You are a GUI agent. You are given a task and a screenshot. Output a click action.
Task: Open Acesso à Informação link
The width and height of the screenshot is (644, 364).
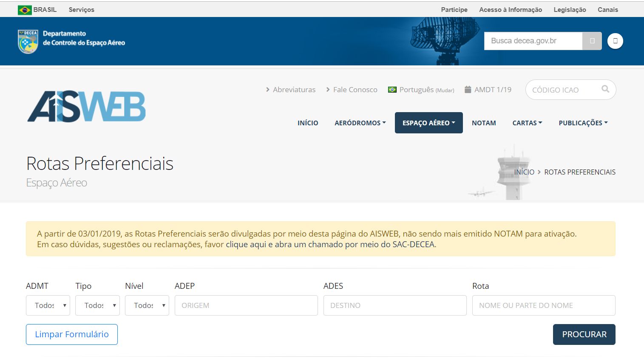pos(511,10)
